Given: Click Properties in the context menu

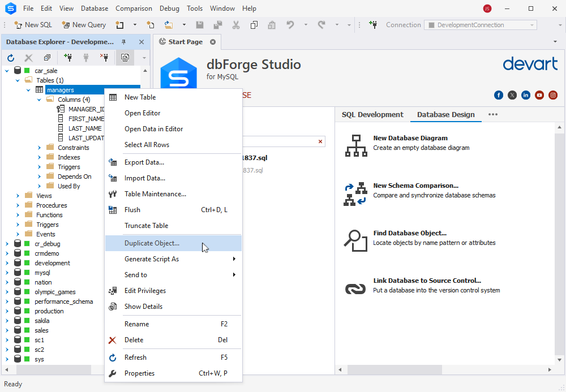Looking at the screenshot, I should tap(173, 373).
